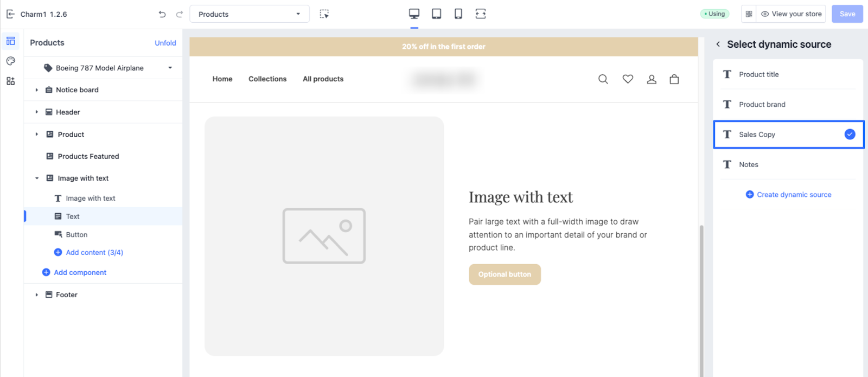This screenshot has width=868, height=377.
Task: Select the Button item in tree
Action: pyautogui.click(x=76, y=235)
